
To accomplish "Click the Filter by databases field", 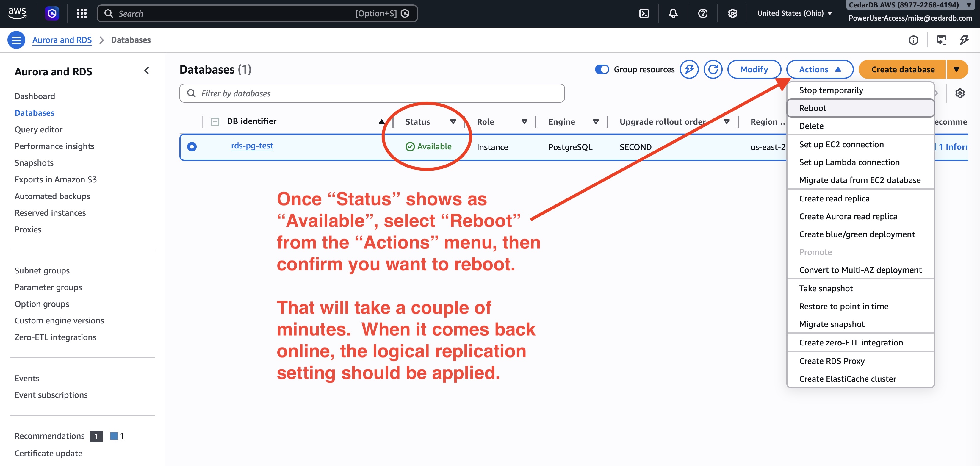I will pyautogui.click(x=372, y=93).
